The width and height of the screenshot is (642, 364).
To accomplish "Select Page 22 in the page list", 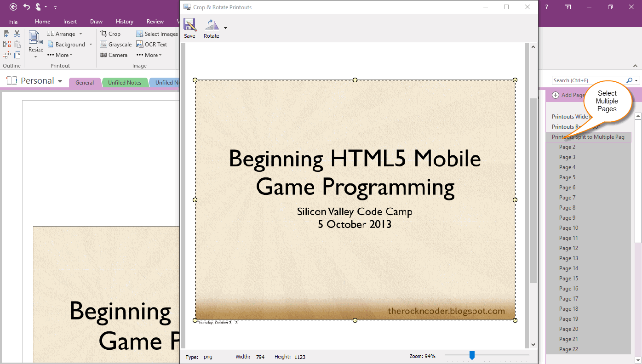I will 568,349.
